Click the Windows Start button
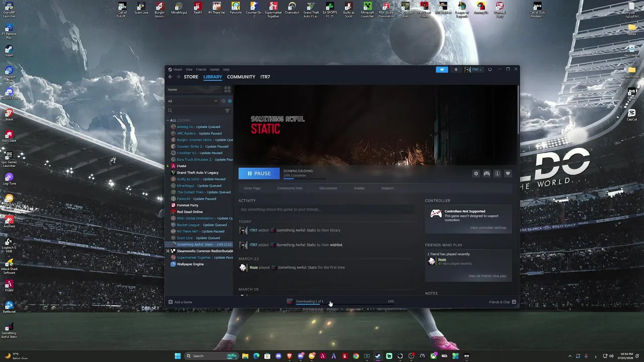644x362 pixels. point(178,356)
